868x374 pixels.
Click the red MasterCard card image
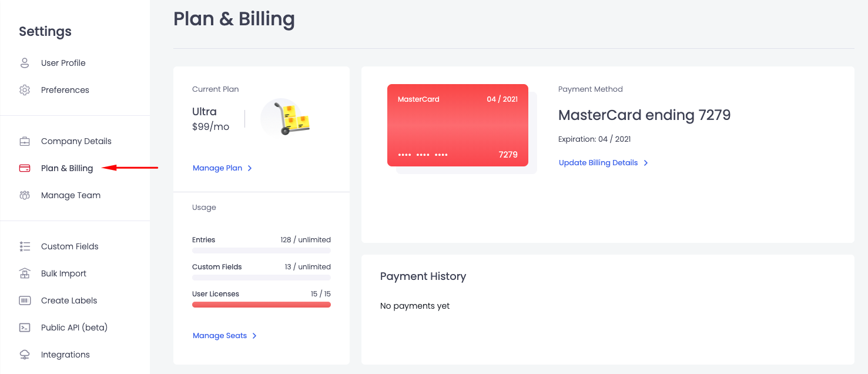pos(458,125)
